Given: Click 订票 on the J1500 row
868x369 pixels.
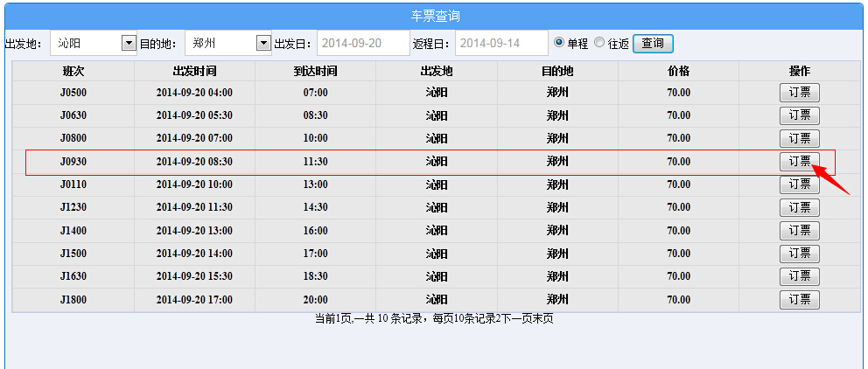Looking at the screenshot, I should [799, 254].
